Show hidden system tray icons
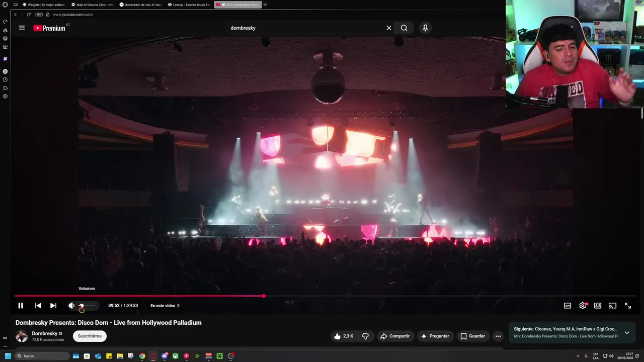Screen dimensions: 644x362 [x=578, y=356]
